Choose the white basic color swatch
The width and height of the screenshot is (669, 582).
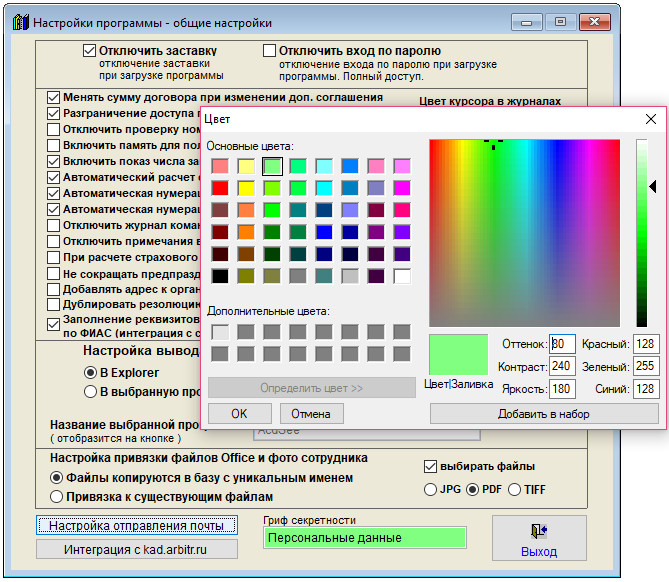click(x=402, y=275)
